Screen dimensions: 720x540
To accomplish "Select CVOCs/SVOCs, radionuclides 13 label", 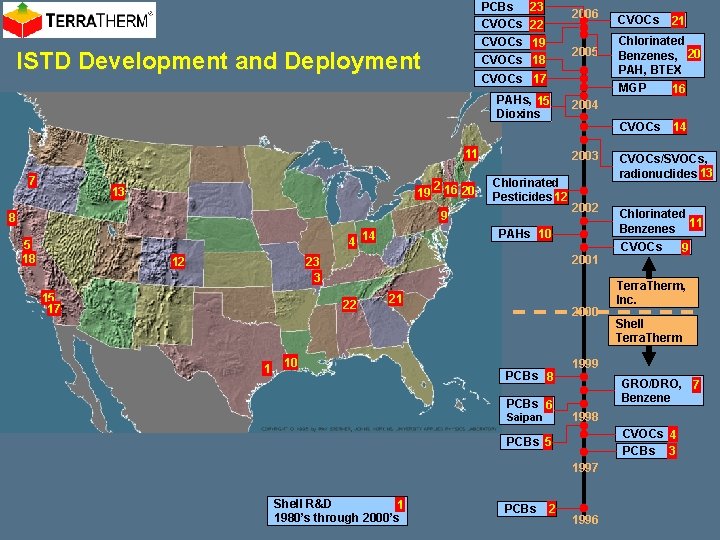I will click(x=664, y=166).
